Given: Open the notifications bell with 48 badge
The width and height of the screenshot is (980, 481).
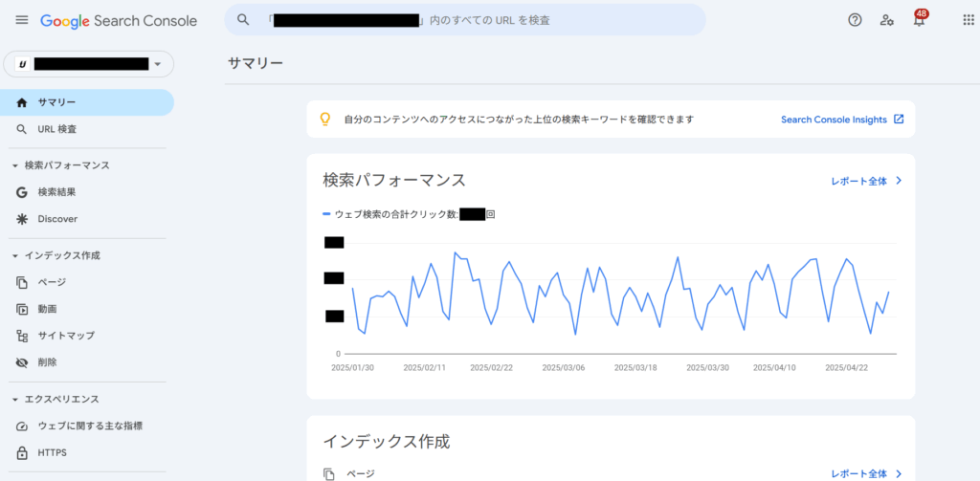Looking at the screenshot, I should tap(920, 18).
